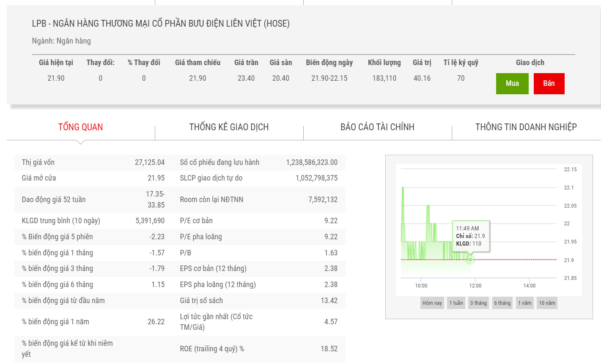Show the 1 năm chart range
The height and width of the screenshot is (364, 601).
pos(524,303)
